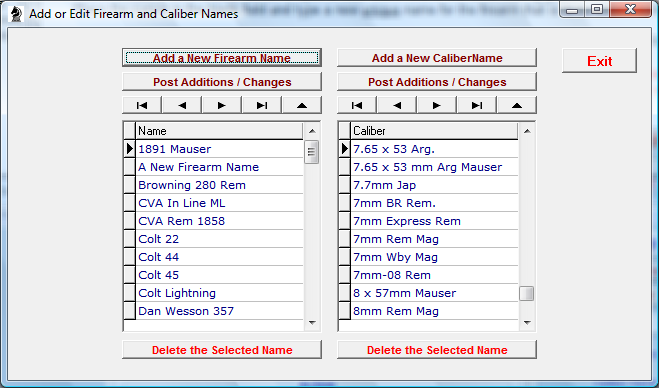
Task: Select the 7.65 x 53 Arg. caliber
Action: pos(434,149)
